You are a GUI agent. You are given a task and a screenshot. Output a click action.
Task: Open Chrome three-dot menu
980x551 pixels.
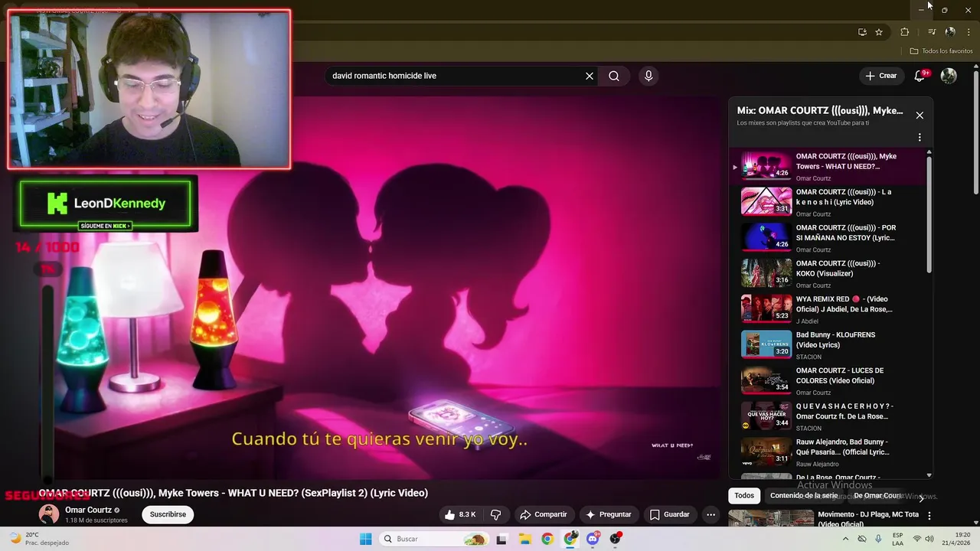tap(969, 32)
